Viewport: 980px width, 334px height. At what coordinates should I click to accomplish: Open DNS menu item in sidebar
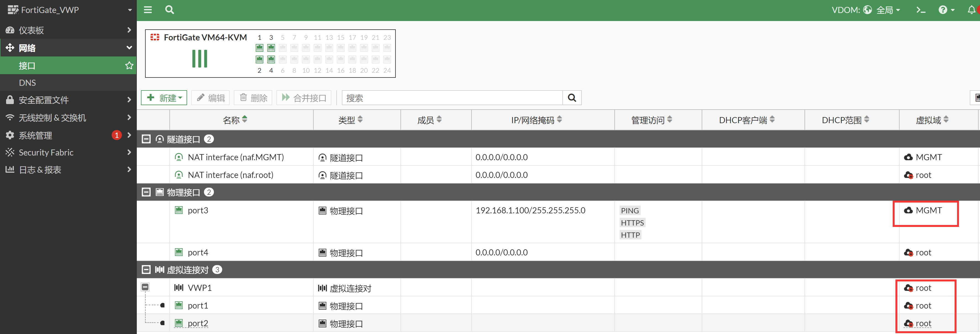point(27,83)
